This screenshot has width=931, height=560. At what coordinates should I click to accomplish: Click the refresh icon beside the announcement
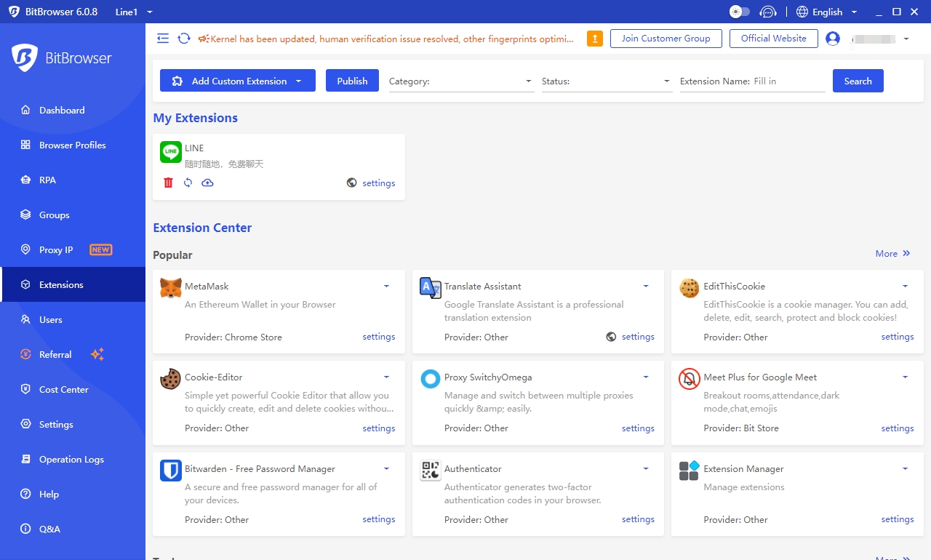point(184,39)
